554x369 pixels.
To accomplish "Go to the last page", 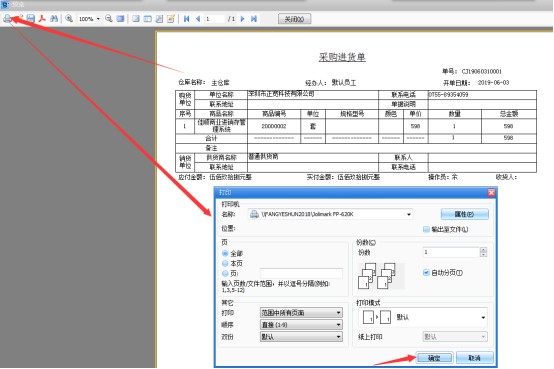I will (x=254, y=19).
